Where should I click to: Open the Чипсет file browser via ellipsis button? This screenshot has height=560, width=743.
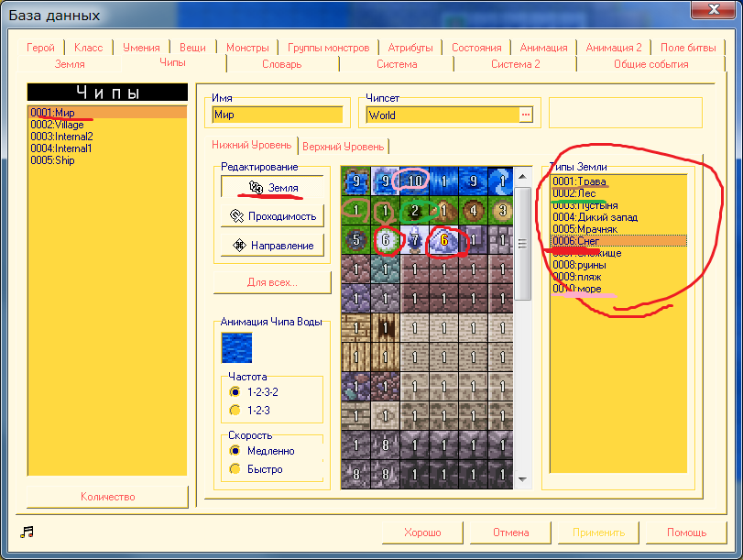[x=525, y=115]
